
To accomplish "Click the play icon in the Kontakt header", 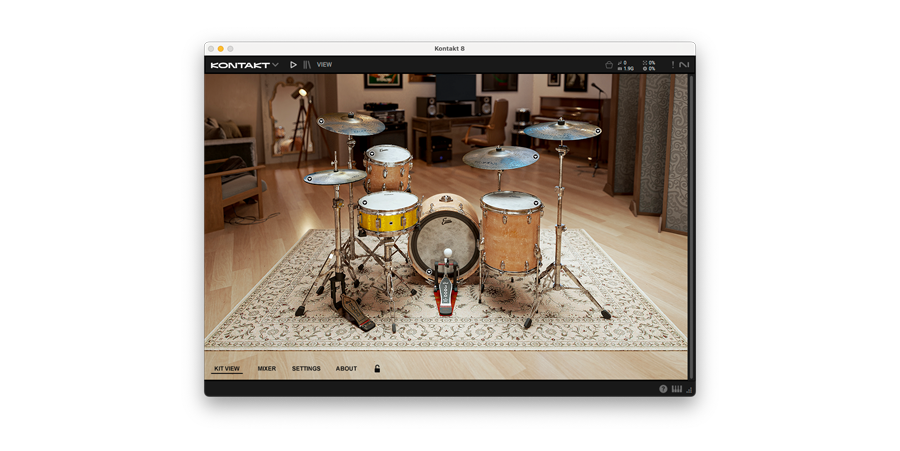I will click(x=293, y=65).
